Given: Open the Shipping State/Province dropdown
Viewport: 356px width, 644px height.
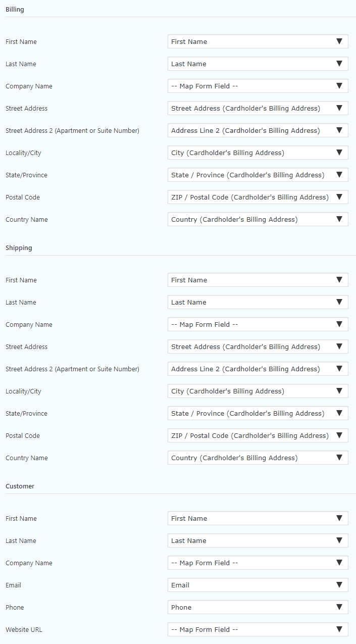Looking at the screenshot, I should (258, 413).
